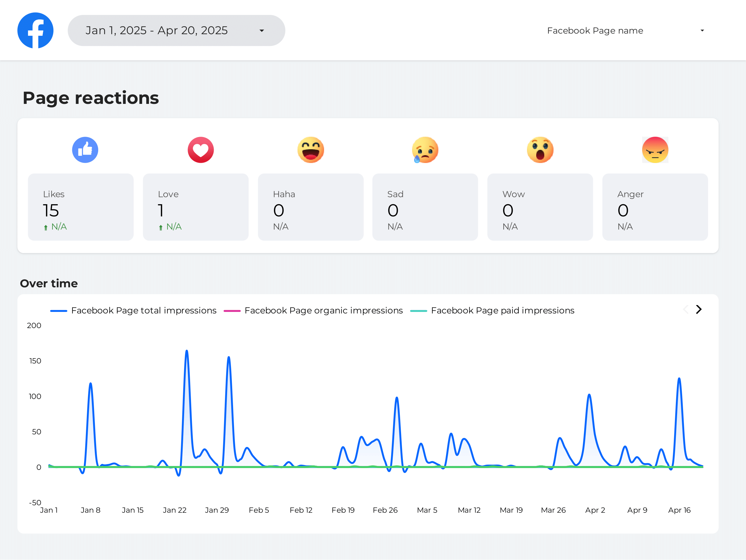
Task: Go to next chart legend page arrow
Action: tap(699, 309)
